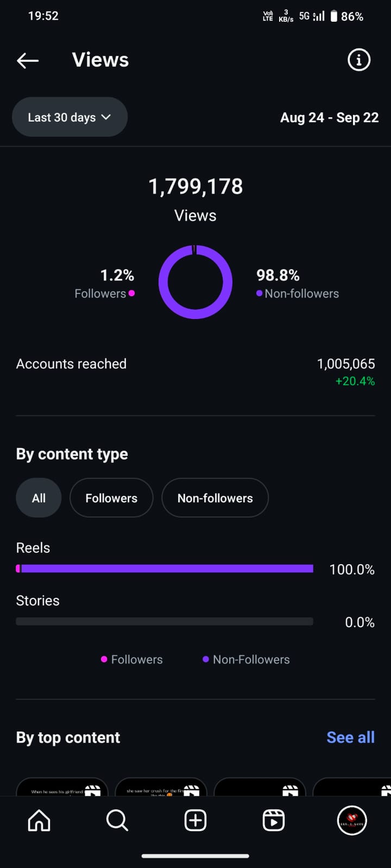Viewport: 391px width, 868px height.
Task: Select the All content filter
Action: point(39,498)
